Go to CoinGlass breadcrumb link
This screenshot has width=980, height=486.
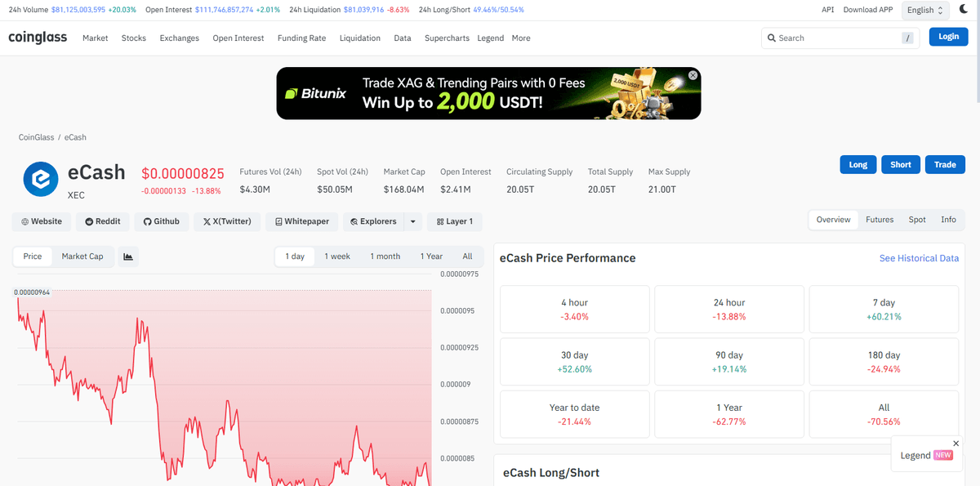(x=36, y=137)
